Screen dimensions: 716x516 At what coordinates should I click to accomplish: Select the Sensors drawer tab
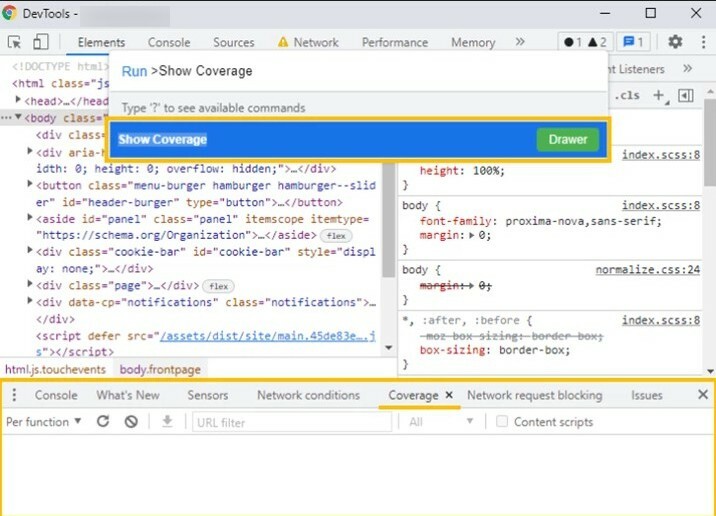(x=207, y=395)
